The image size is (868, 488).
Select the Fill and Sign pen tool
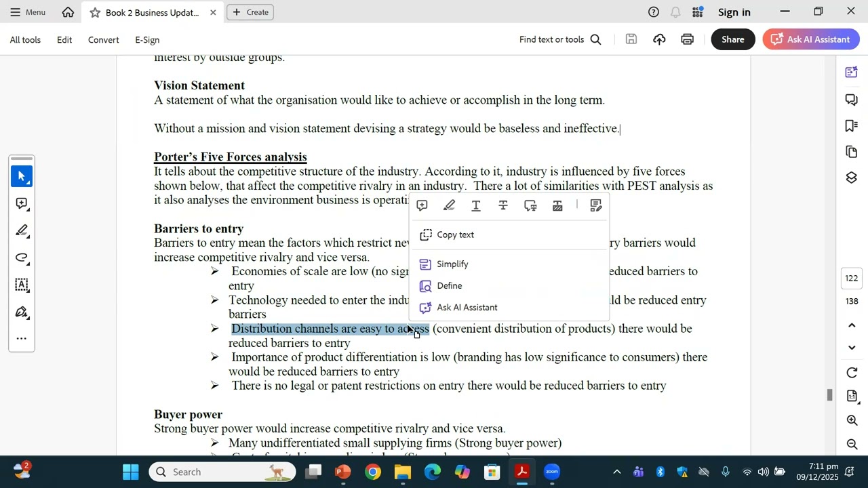pos(22,312)
